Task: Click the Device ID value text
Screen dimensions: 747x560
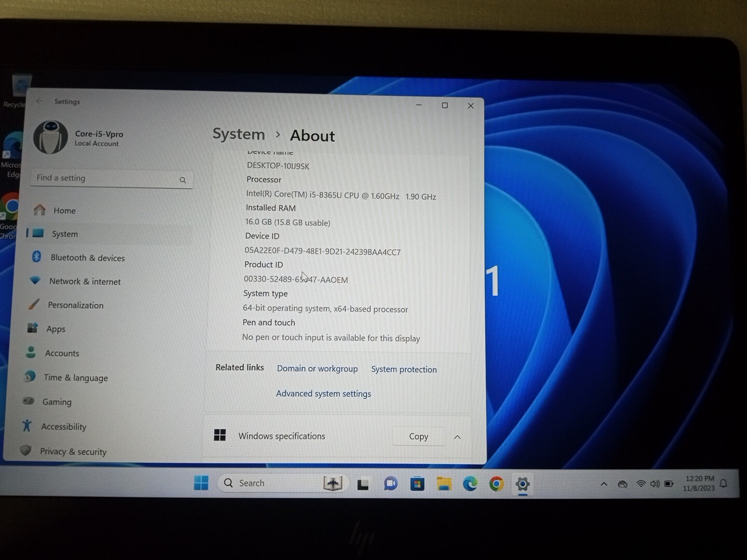Action: [x=322, y=251]
